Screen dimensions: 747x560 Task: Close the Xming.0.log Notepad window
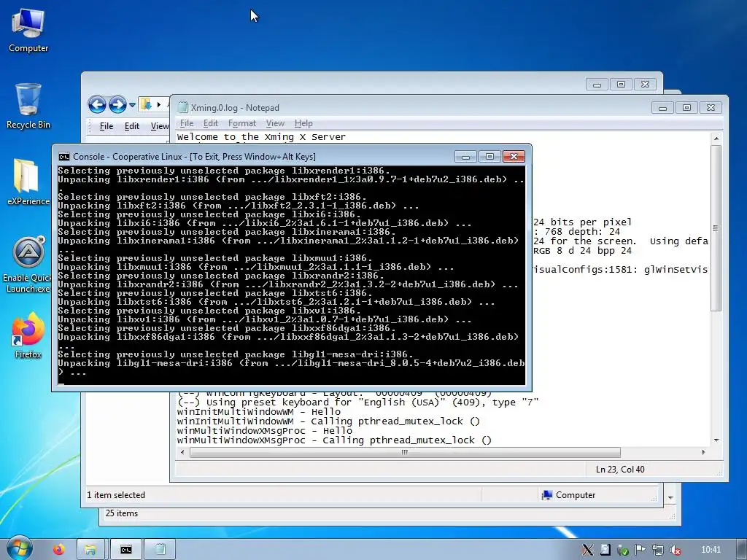click(711, 108)
